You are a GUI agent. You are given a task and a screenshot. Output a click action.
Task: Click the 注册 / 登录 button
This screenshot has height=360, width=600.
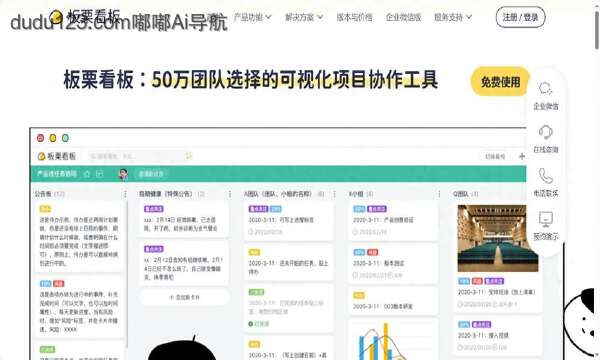click(520, 17)
